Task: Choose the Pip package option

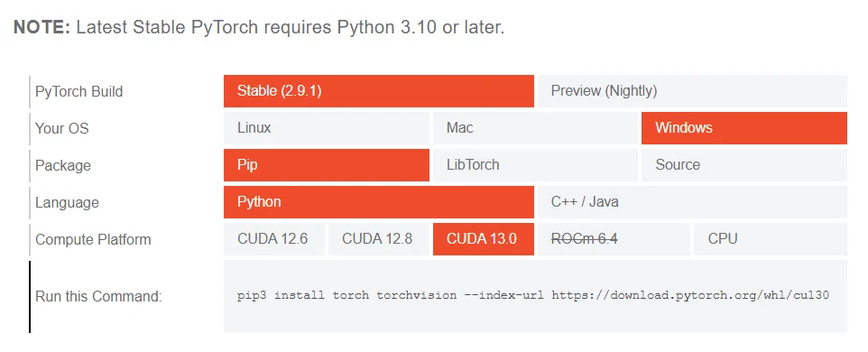Action: (x=327, y=165)
